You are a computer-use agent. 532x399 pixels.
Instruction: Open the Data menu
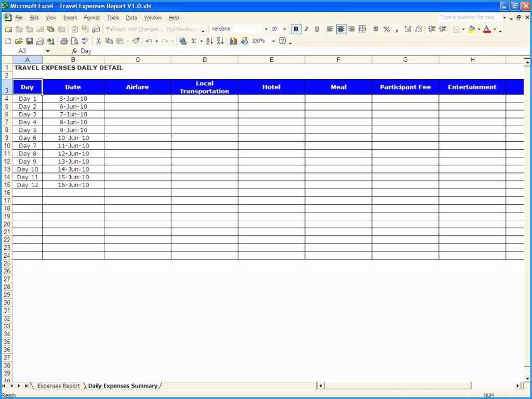tap(131, 18)
